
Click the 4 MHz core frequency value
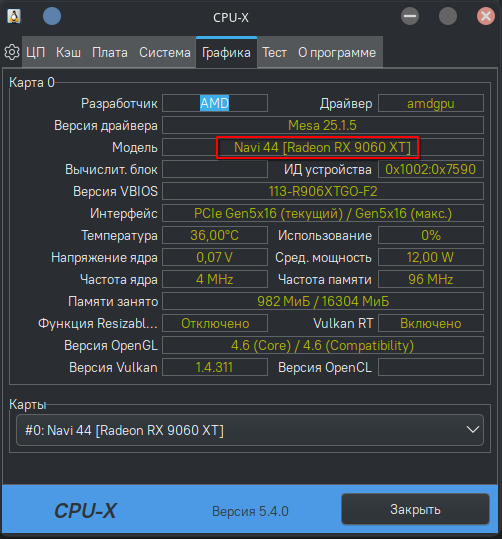215,279
